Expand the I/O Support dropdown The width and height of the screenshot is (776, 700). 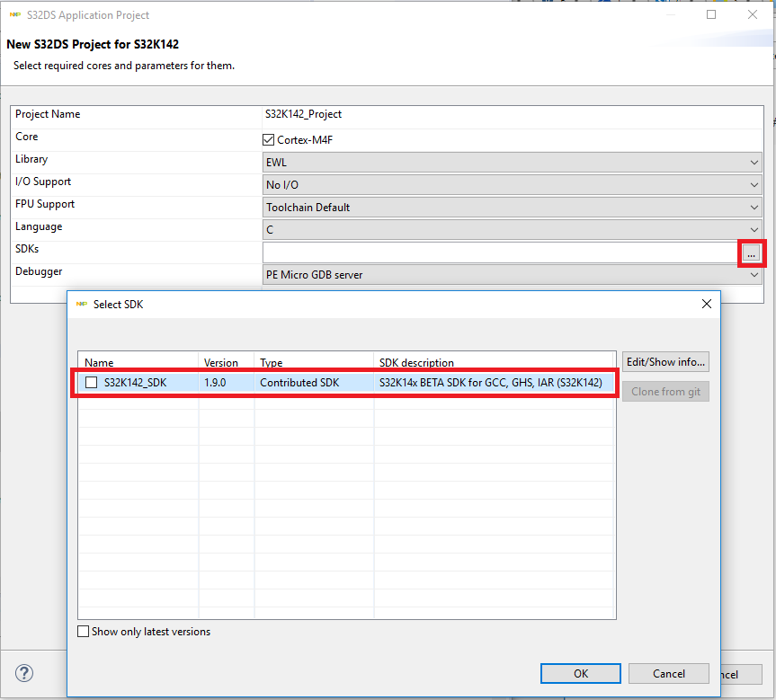tap(512, 185)
